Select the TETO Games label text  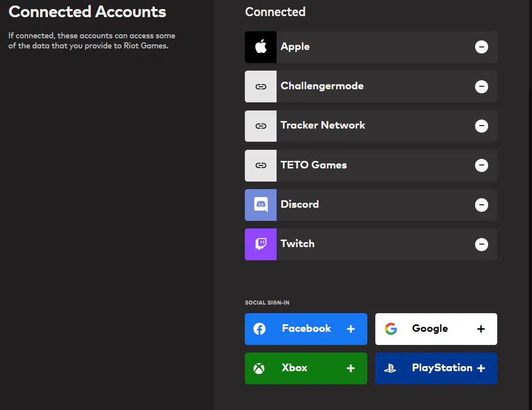click(313, 165)
